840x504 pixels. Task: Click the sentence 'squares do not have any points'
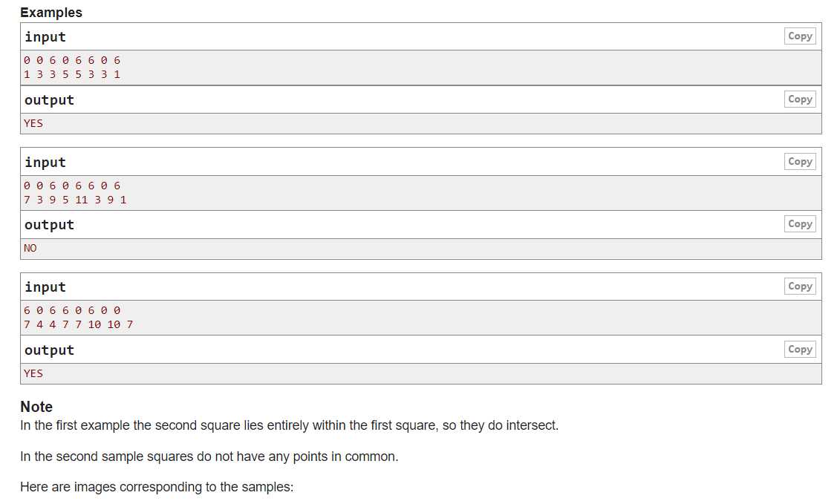coord(209,456)
